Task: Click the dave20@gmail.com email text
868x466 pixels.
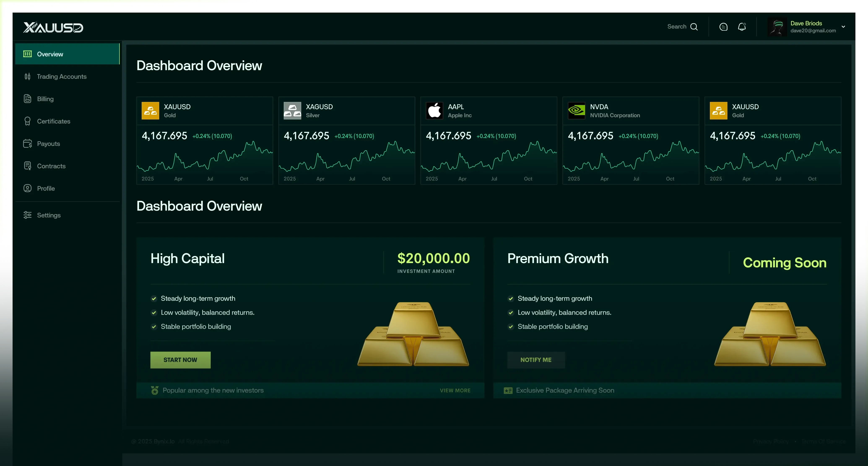Action: 813,31
